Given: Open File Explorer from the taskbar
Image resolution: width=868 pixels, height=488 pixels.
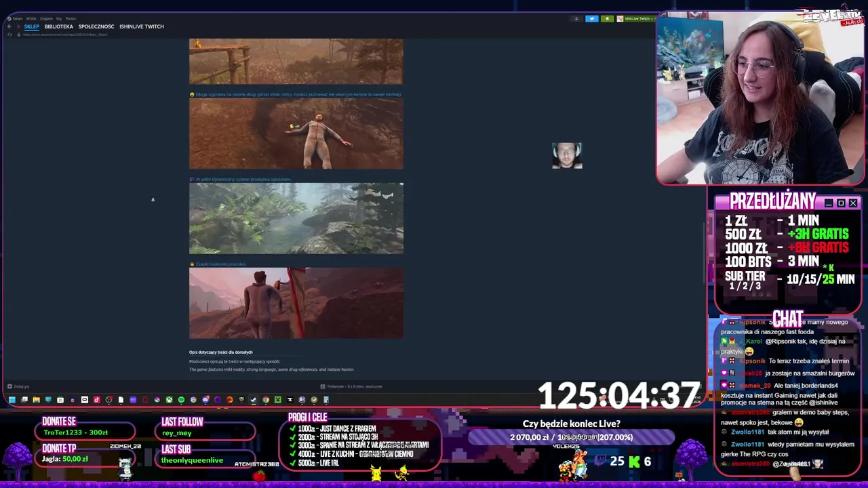Looking at the screenshot, I should tap(36, 400).
